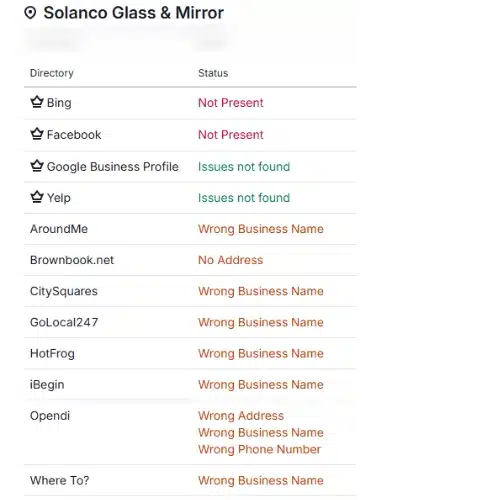Click the location pin icon beside Solanco Glass
The image size is (500, 500).
tap(30, 13)
